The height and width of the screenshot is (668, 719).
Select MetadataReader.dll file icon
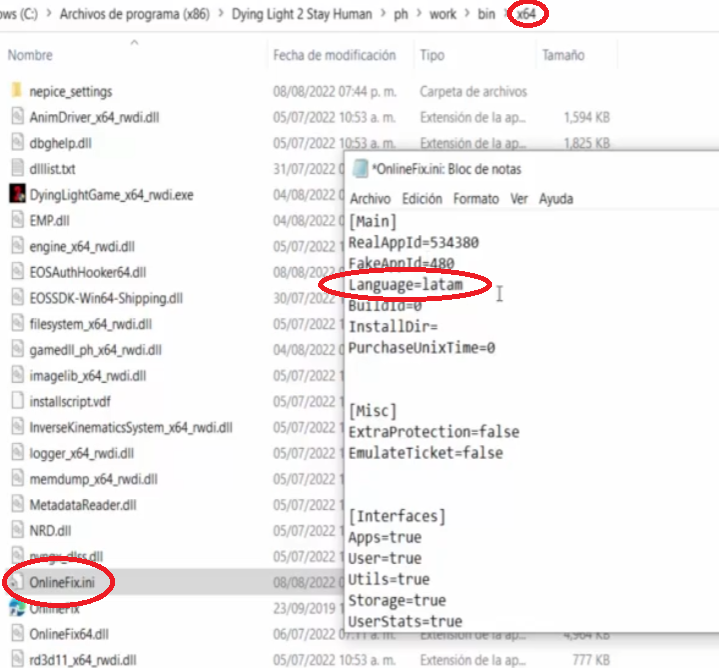tap(17, 504)
